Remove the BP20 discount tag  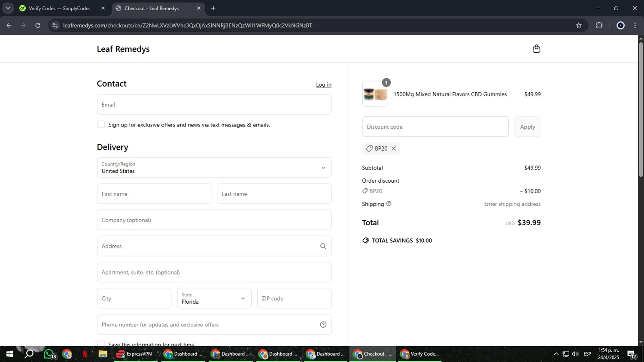tap(393, 148)
